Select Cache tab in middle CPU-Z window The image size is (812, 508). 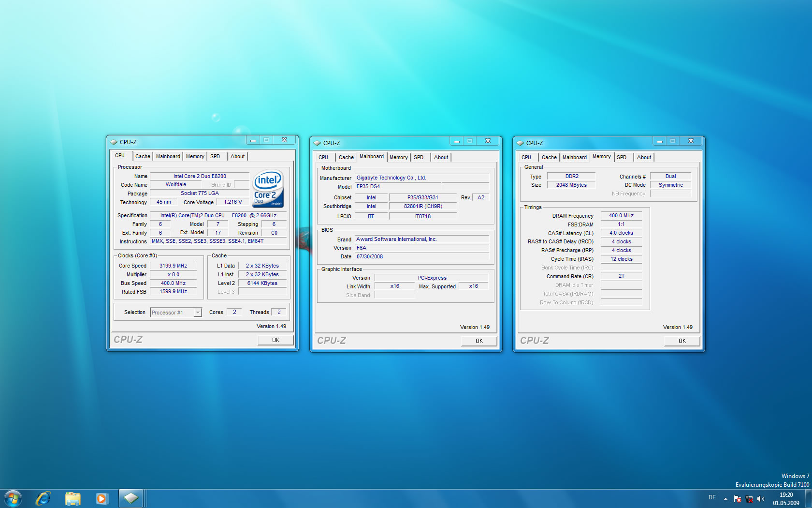tap(346, 158)
